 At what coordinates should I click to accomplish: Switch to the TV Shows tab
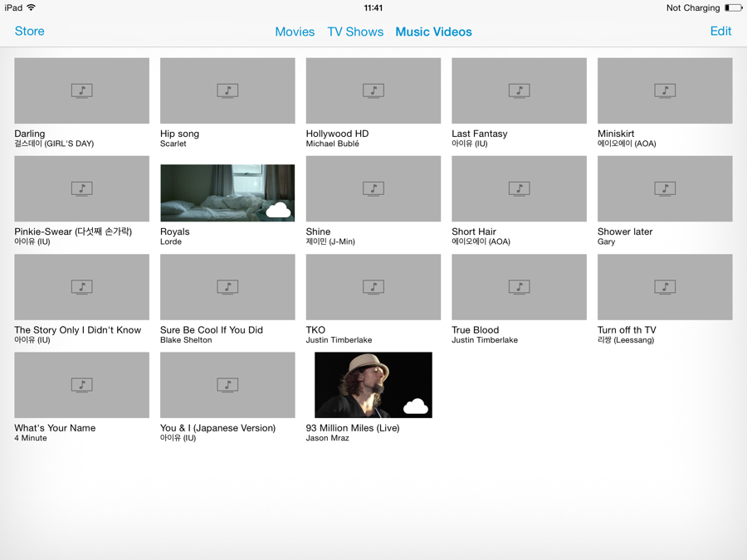(x=355, y=32)
